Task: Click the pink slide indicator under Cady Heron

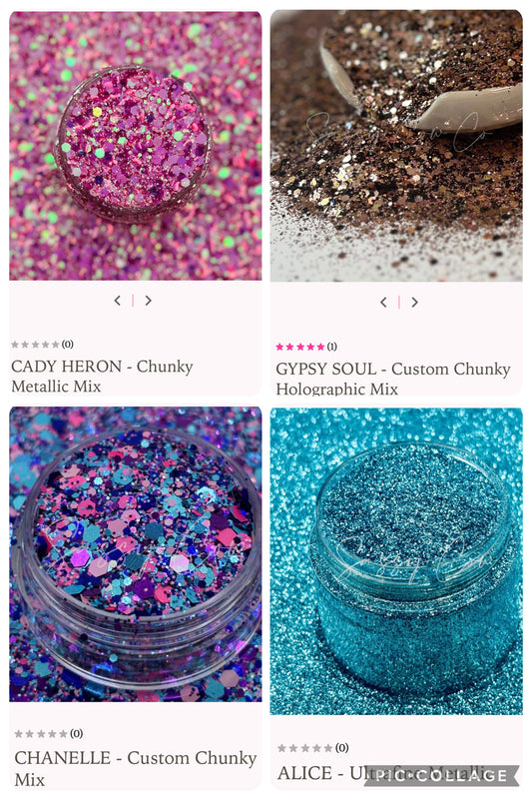Action: (133, 301)
